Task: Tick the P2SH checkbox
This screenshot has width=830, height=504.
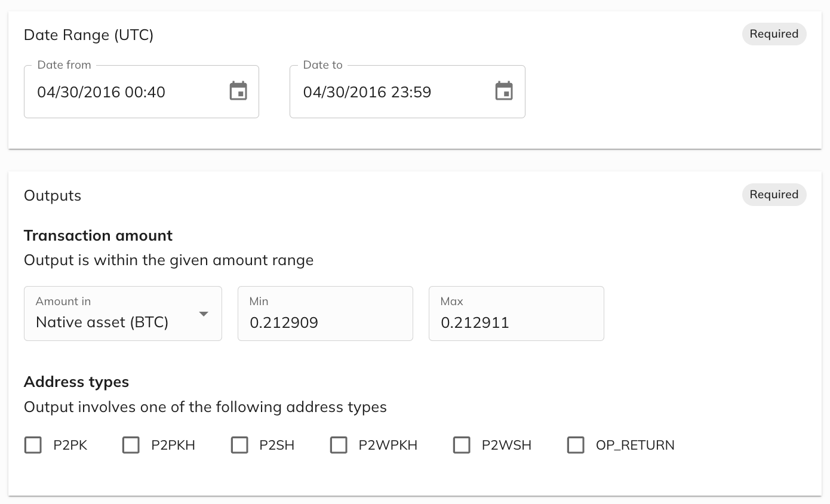Action: tap(239, 445)
